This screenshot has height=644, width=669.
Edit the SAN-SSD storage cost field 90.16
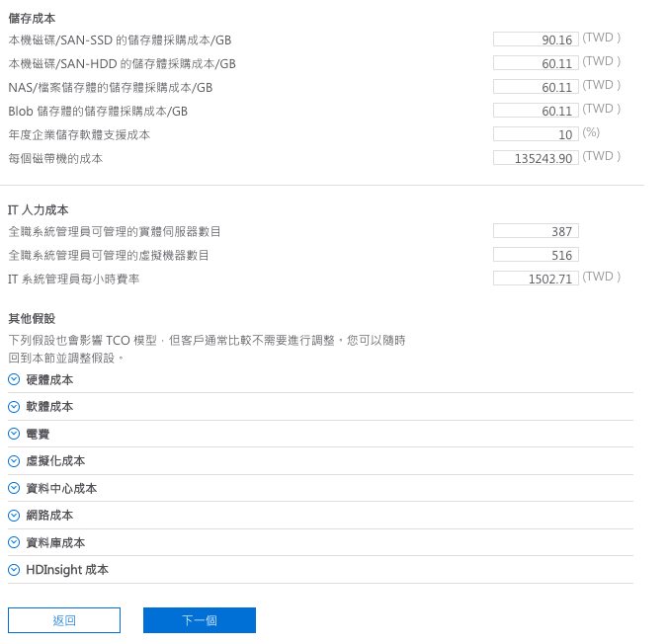pos(536,40)
